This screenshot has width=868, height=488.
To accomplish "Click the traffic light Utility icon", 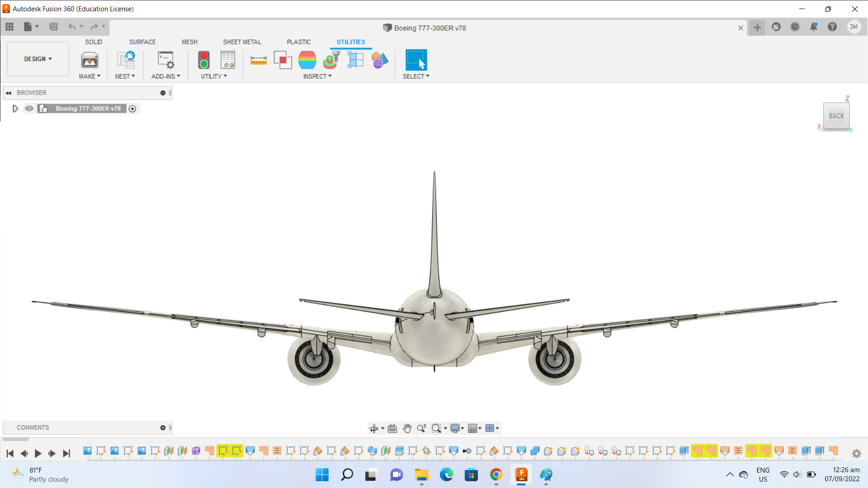I will coord(204,60).
